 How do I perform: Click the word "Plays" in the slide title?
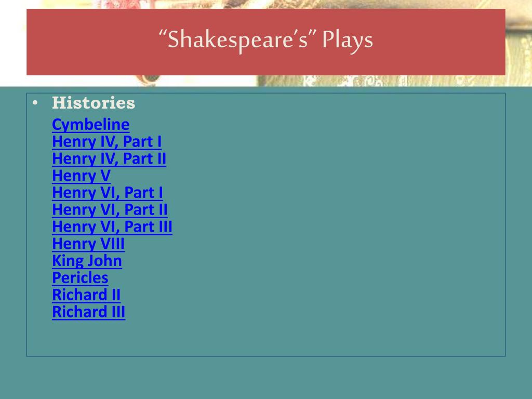point(347,41)
